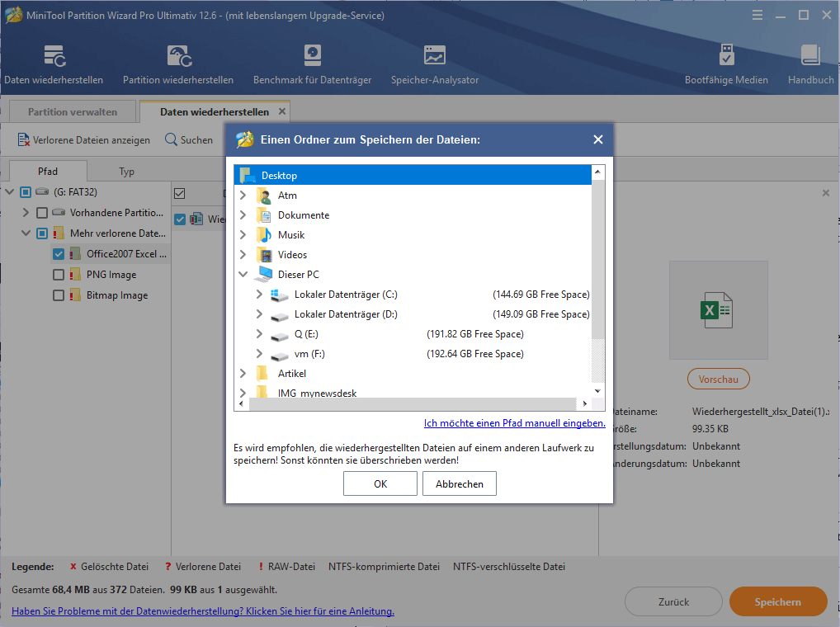Click OK in the folder dialog
Screen dimensions: 840x627
380,483
